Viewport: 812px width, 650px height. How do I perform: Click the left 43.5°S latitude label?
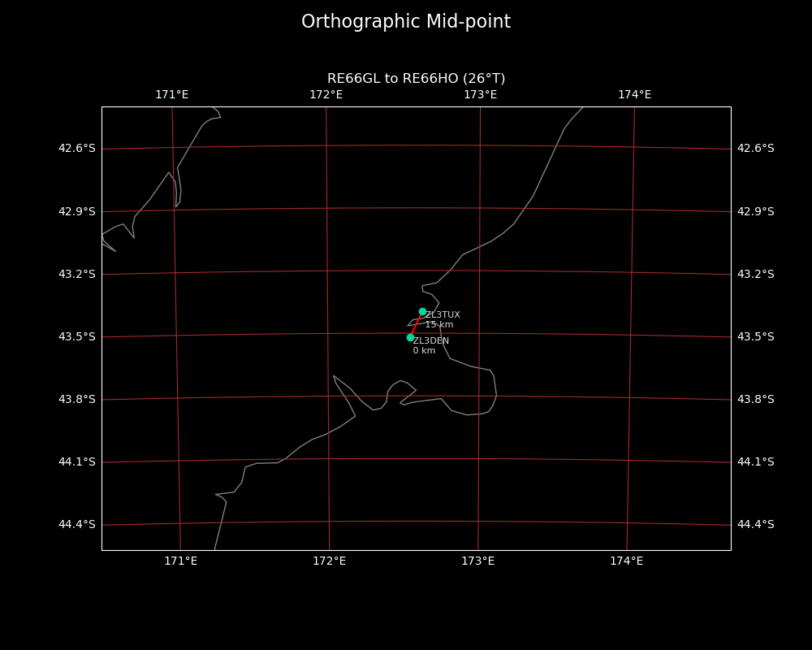(x=76, y=336)
